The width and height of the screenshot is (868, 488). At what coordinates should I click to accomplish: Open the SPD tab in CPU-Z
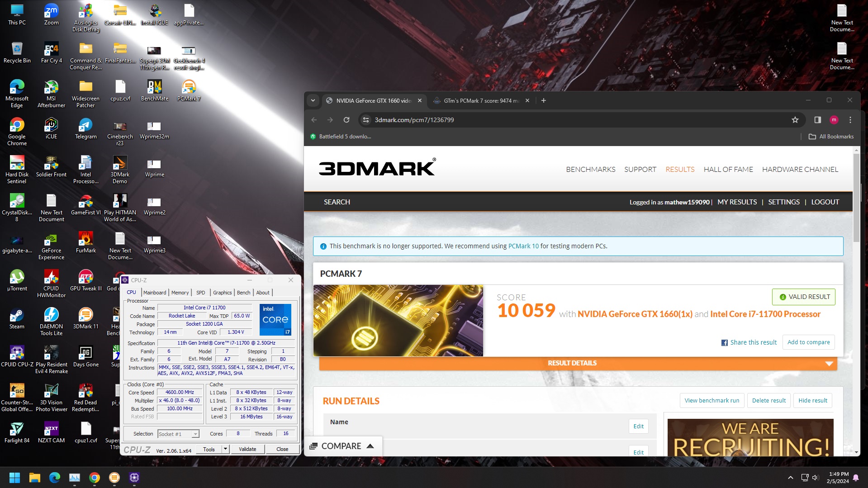click(201, 293)
